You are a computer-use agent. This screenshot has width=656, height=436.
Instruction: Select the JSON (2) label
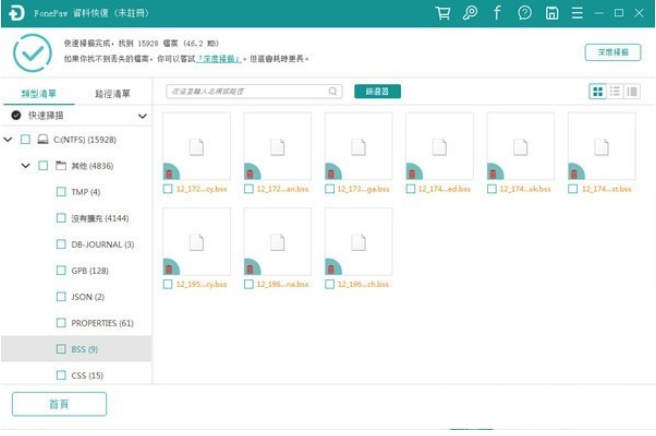tap(88, 297)
